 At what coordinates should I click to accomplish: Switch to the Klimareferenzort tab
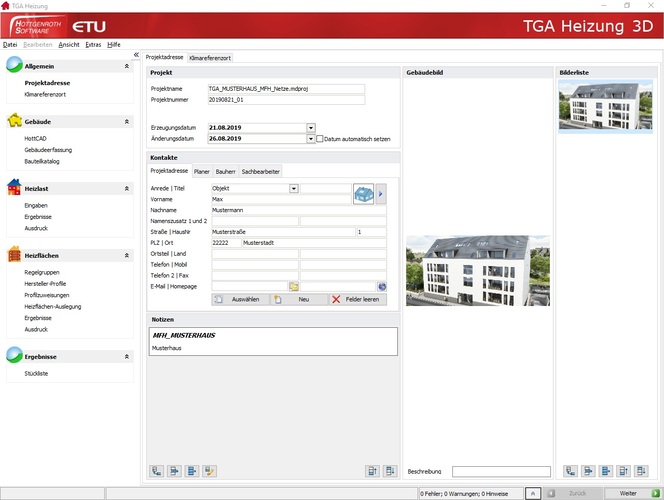[x=210, y=58]
